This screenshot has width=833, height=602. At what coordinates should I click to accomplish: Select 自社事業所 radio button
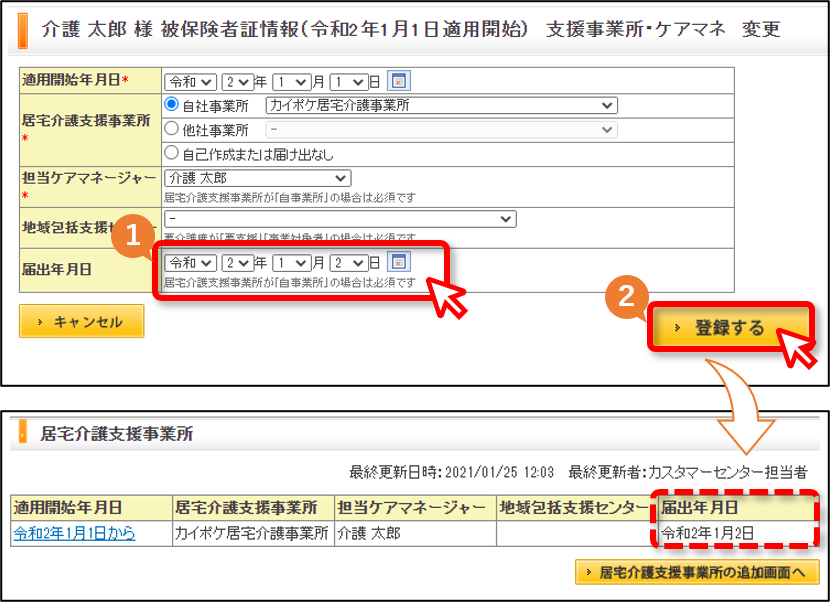pyautogui.click(x=171, y=104)
